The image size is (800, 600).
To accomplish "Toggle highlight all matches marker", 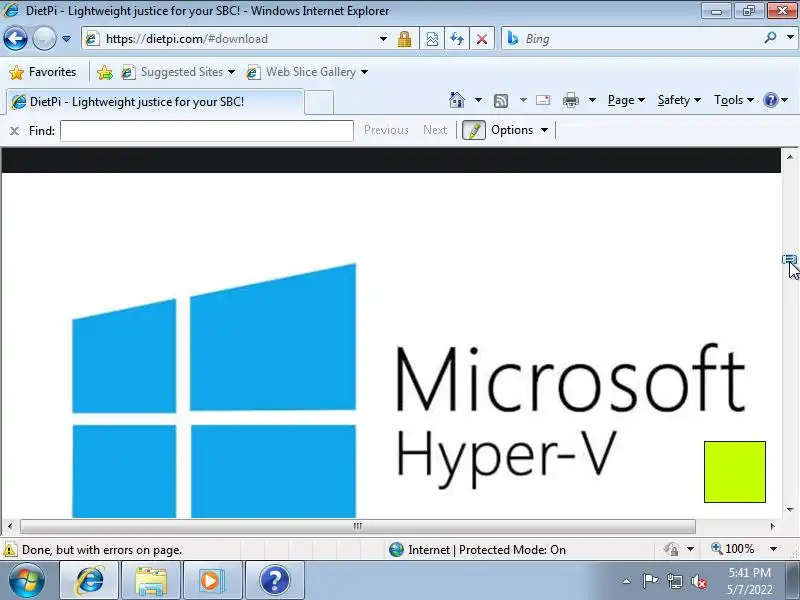I will click(x=473, y=130).
